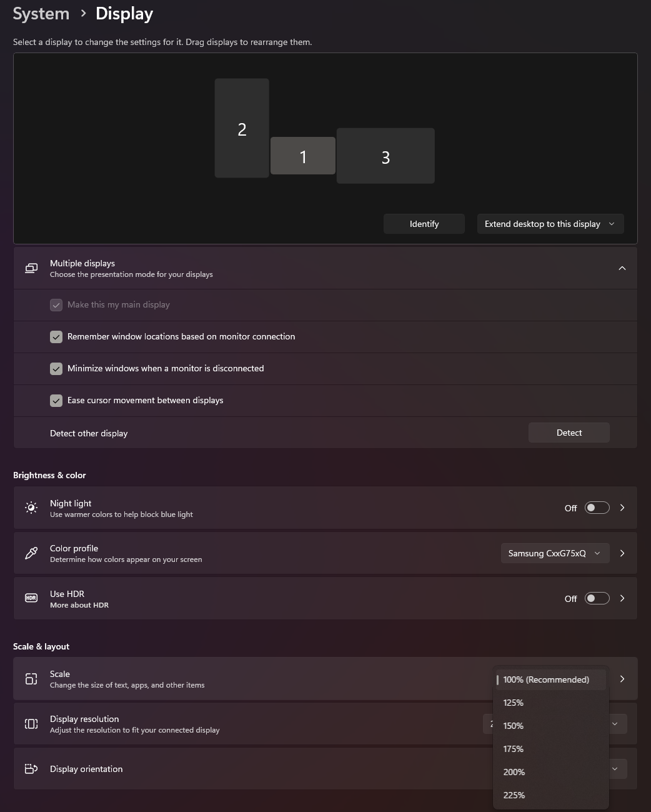Viewport: 651px width, 812px height.
Task: Click the Multiple displays icon
Action: pos(31,268)
